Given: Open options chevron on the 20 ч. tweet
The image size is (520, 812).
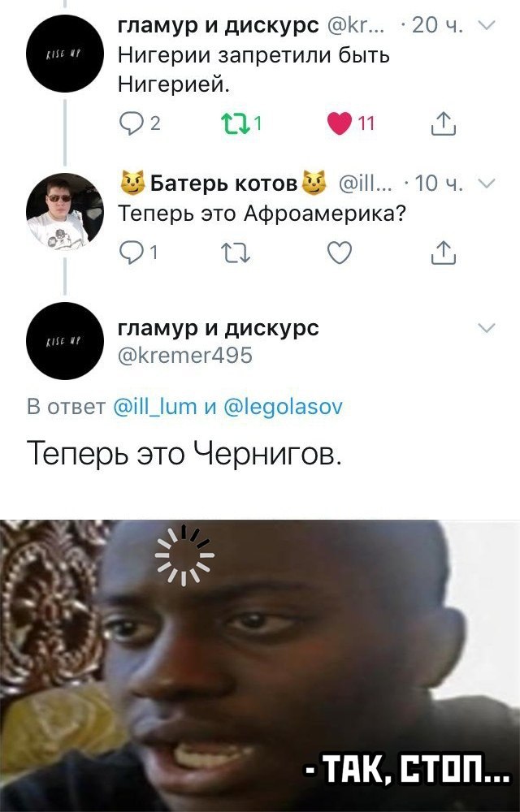Looking at the screenshot, I should click(x=487, y=25).
